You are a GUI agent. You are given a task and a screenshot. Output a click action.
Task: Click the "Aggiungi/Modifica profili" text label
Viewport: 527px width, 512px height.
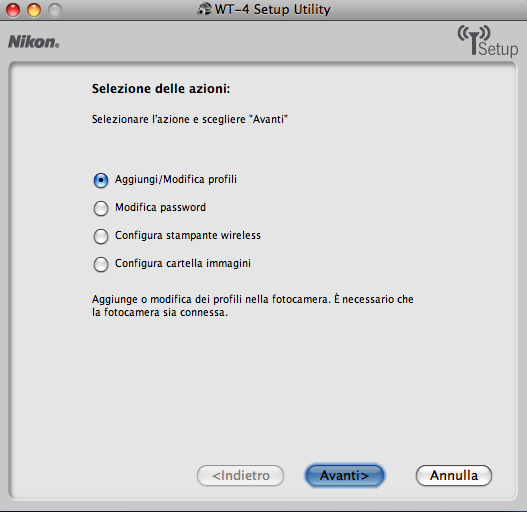pos(176,180)
